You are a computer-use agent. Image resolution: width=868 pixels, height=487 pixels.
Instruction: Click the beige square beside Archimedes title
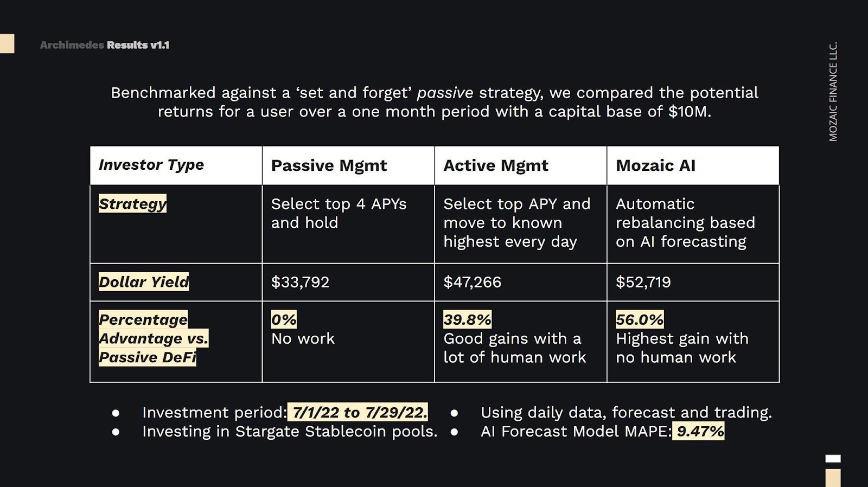[x=7, y=43]
